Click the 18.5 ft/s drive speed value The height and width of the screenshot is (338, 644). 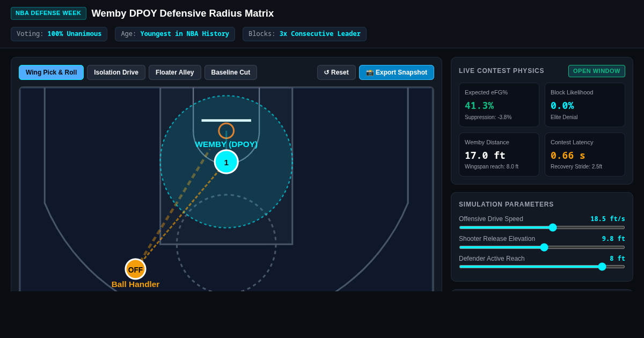pos(608,219)
